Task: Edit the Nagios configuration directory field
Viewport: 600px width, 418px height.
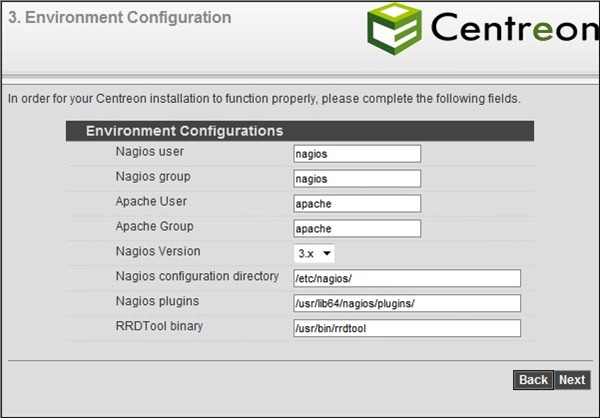Action: point(407,278)
